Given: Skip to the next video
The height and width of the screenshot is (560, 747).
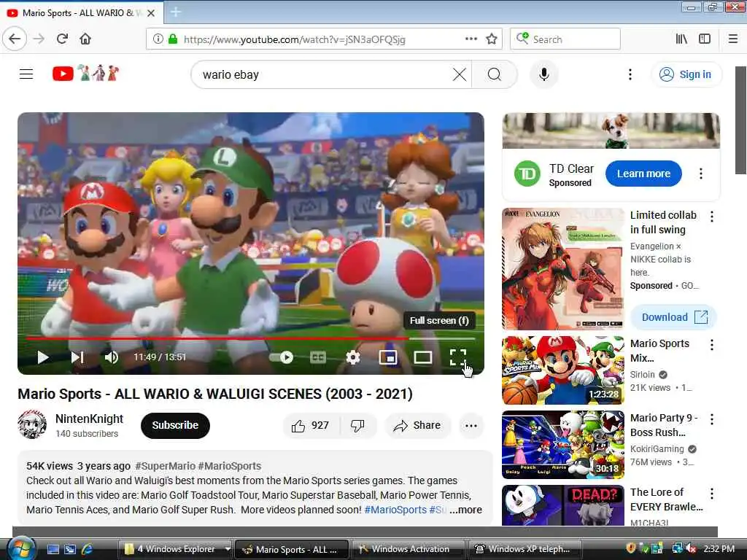Looking at the screenshot, I should [x=77, y=357].
